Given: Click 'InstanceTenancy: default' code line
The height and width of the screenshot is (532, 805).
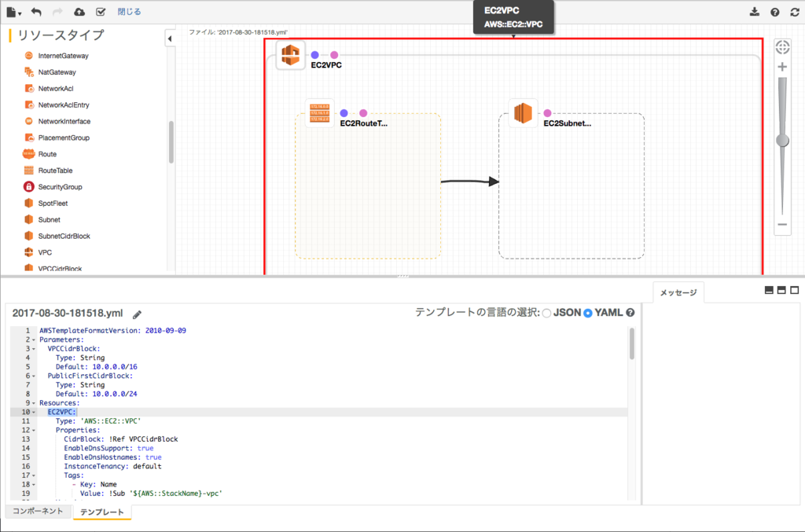Looking at the screenshot, I should tap(112, 466).
